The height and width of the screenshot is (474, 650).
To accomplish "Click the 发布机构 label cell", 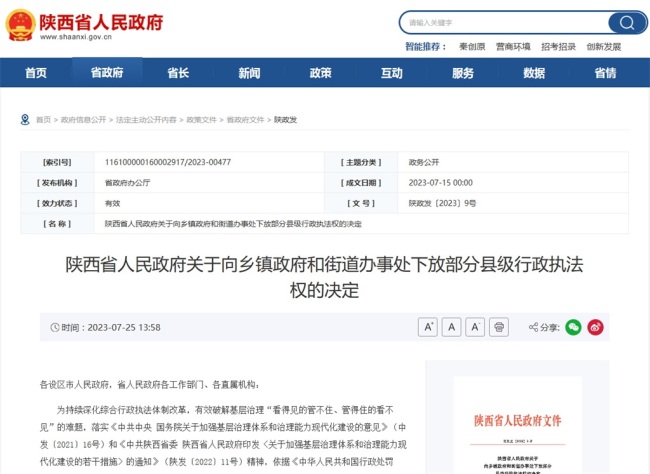I will [x=57, y=183].
